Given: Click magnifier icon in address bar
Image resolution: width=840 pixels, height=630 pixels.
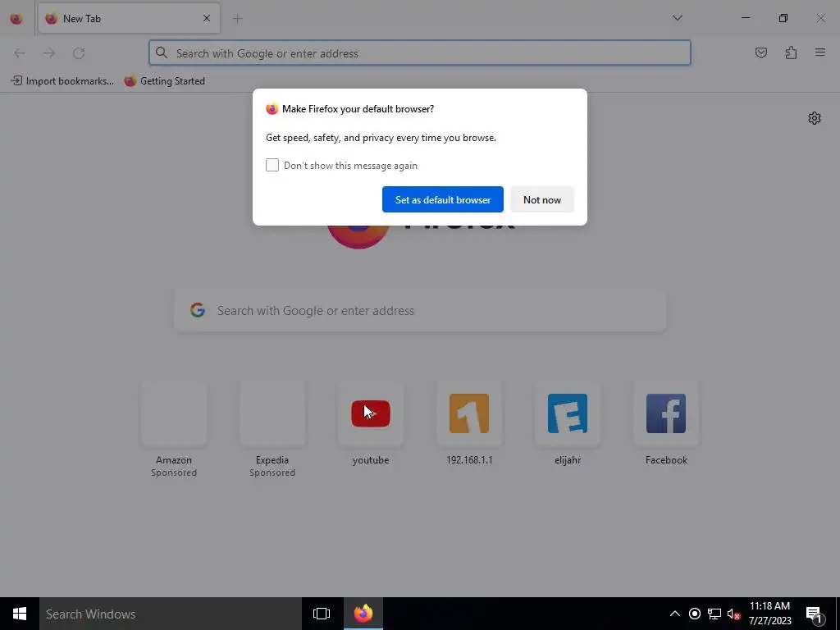Looking at the screenshot, I should point(162,52).
